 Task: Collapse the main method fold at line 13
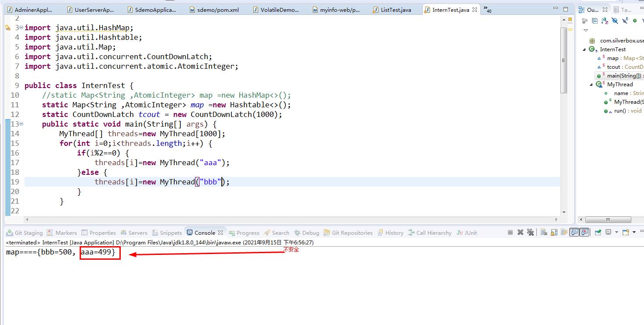(x=21, y=124)
